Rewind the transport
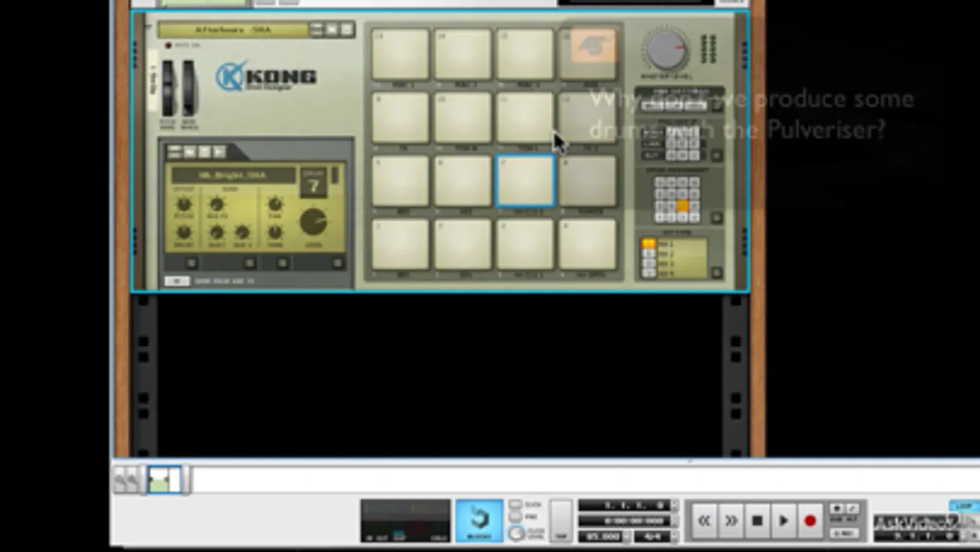Viewport: 980px width, 552px height. tap(704, 521)
